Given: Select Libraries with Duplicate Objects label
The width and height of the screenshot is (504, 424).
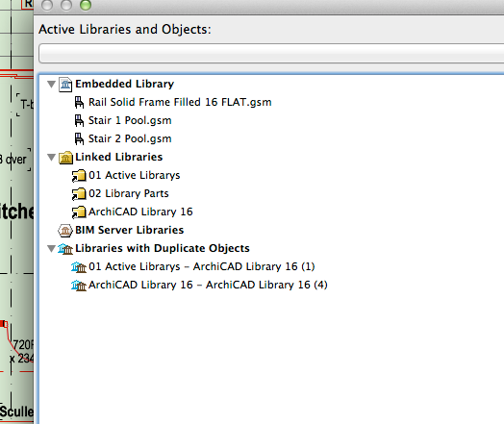Looking at the screenshot, I should coord(163,248).
